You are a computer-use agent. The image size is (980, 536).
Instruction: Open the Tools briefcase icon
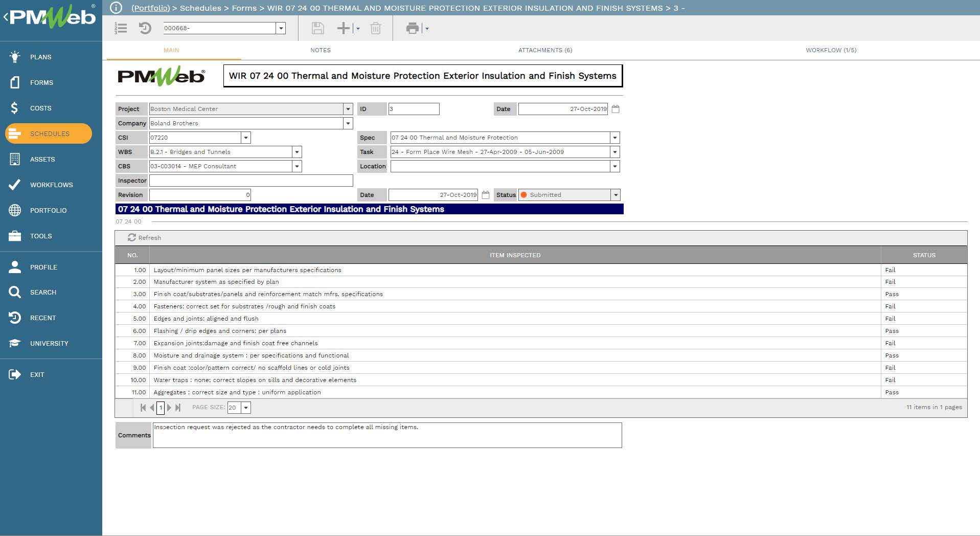pos(15,236)
